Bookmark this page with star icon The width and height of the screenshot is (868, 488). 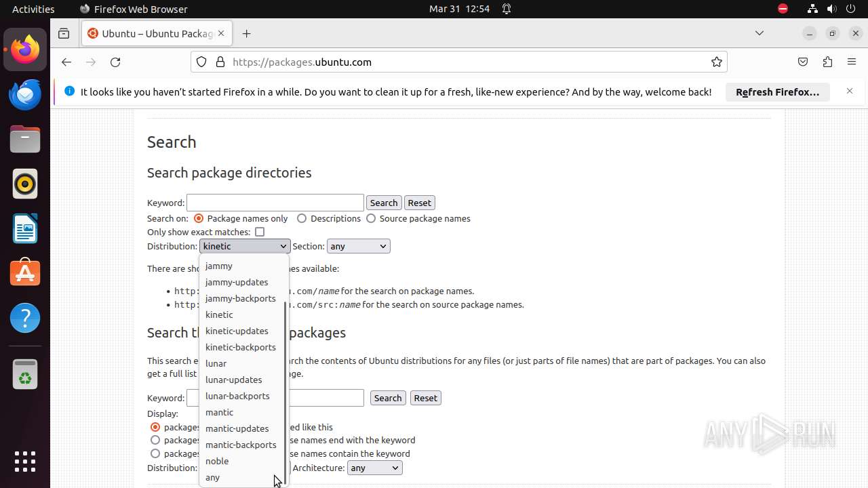click(717, 62)
